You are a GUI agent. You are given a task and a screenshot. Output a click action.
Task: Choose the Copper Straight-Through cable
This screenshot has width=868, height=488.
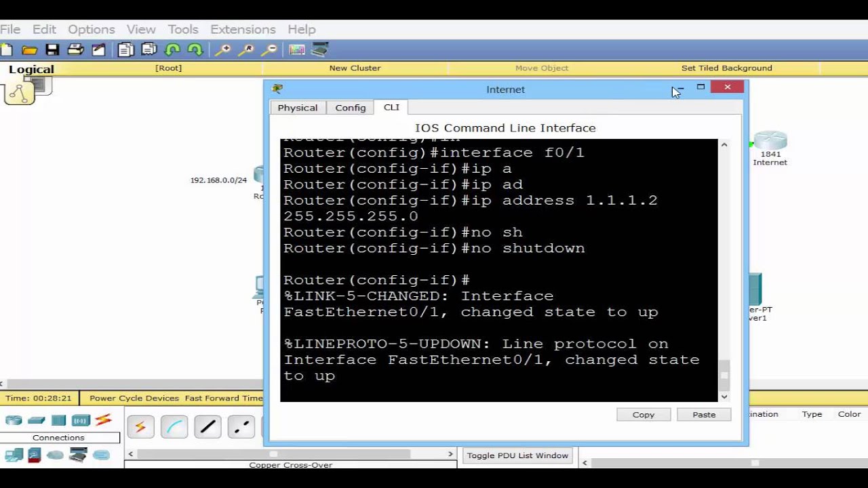pos(208,426)
